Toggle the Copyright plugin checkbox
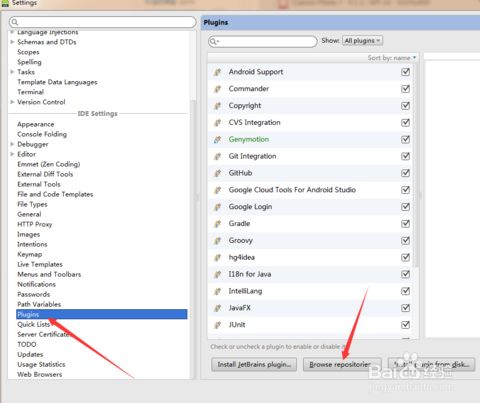The width and height of the screenshot is (480, 403). coord(405,106)
